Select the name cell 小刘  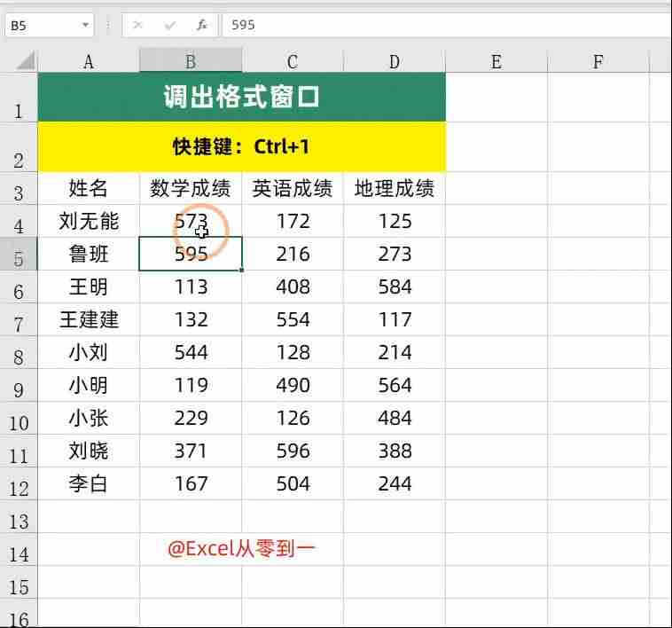tap(89, 352)
